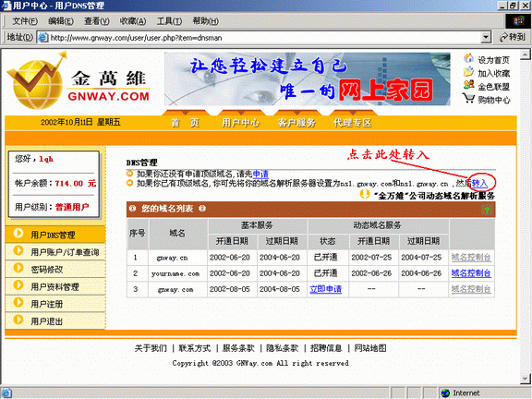Click the page icon in address bar

click(43, 37)
